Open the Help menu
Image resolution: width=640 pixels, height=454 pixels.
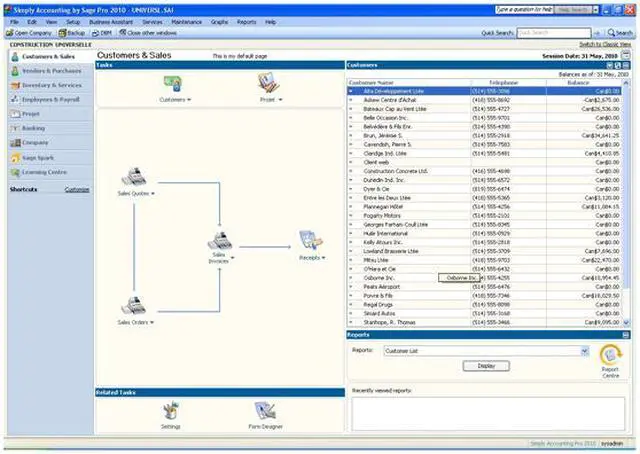pos(271,22)
